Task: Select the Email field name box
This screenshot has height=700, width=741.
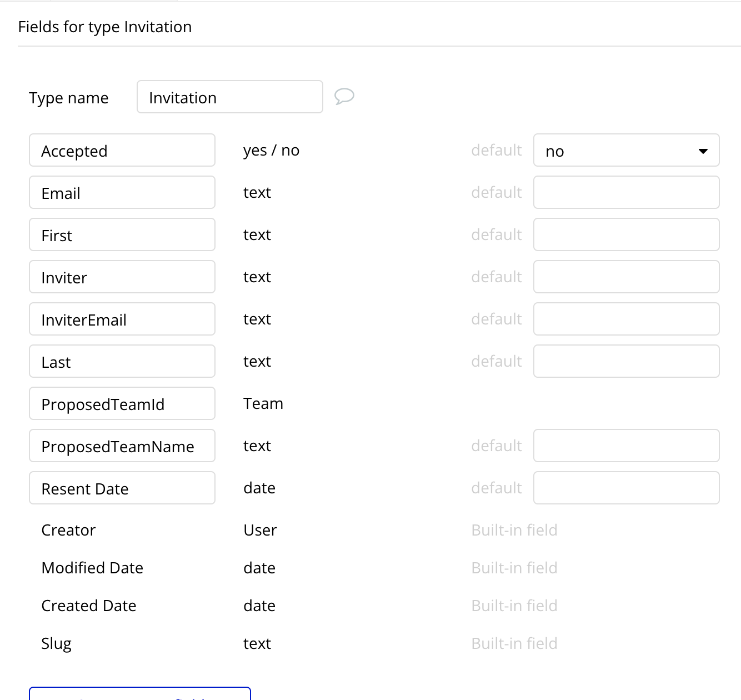Action: pos(122,193)
